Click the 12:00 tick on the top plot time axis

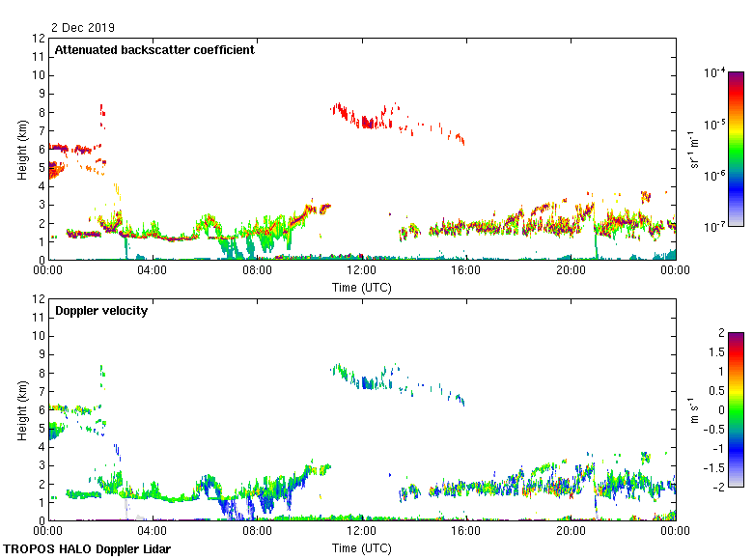coord(361,271)
